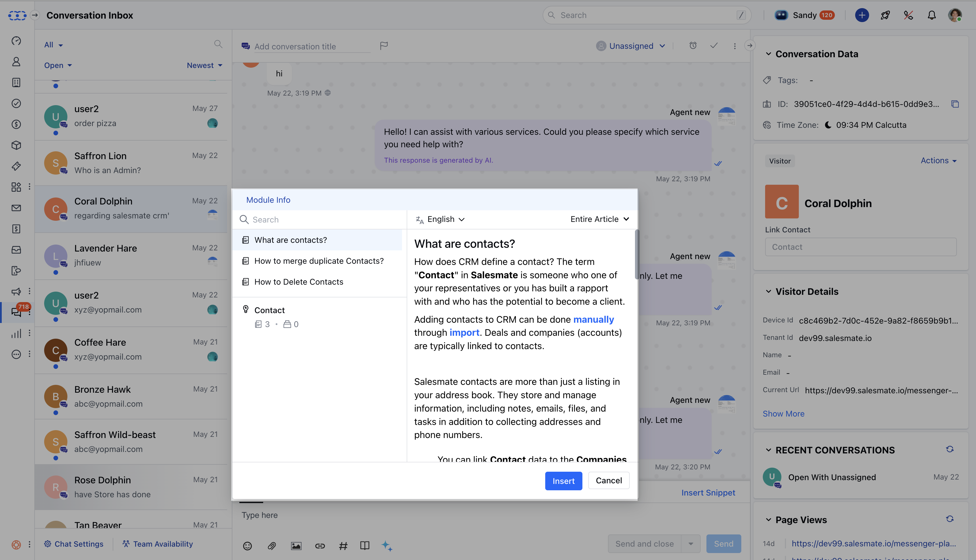Screen dimensions: 976x560
Task: Click the snooze clock icon
Action: click(x=693, y=46)
